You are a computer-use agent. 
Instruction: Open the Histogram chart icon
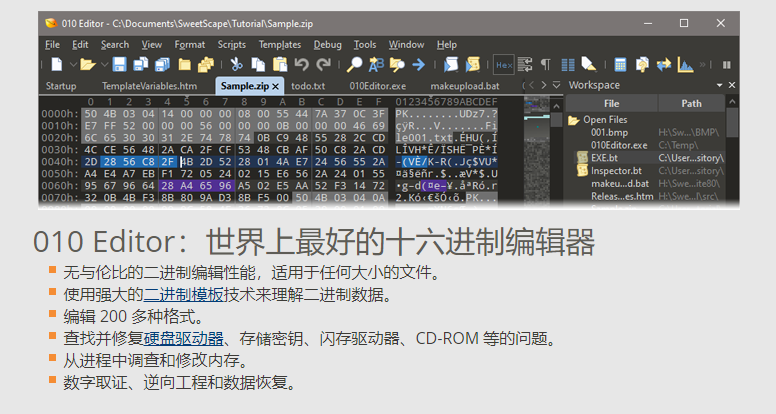(x=685, y=64)
